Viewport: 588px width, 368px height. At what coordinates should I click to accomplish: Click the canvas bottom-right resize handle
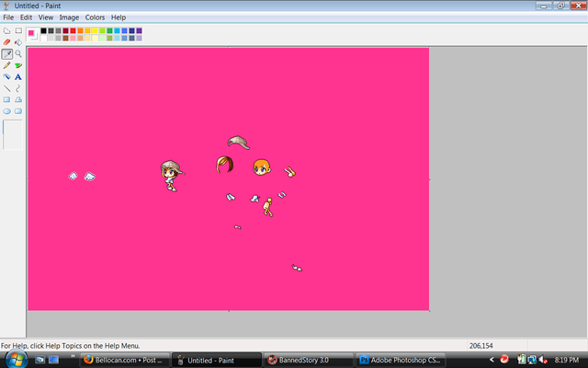[429, 311]
